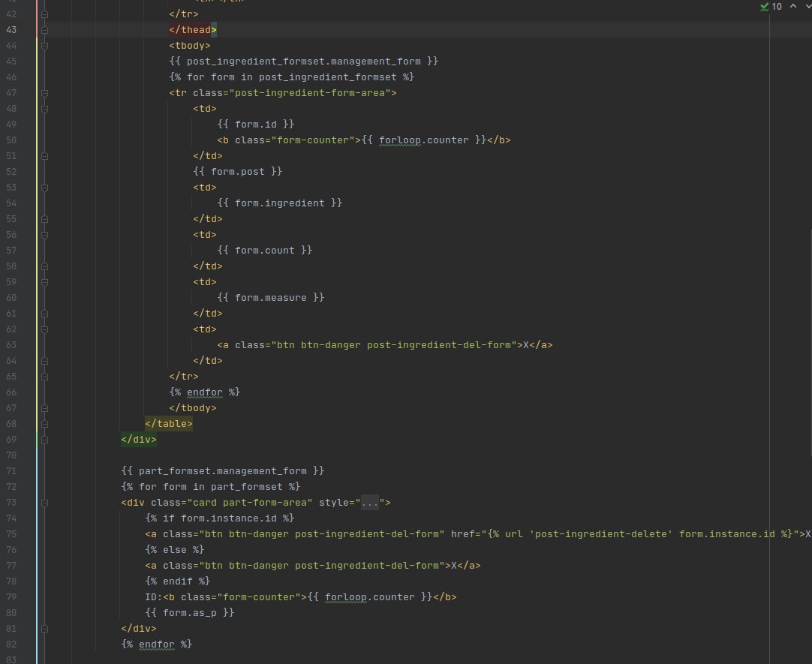
Task: Click the {{ form.as_p }} expression
Action: tap(190, 613)
